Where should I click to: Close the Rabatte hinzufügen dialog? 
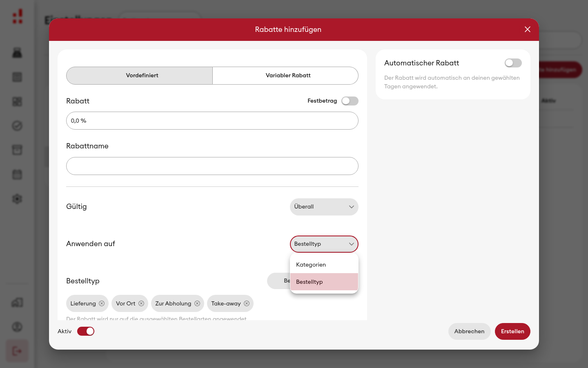coord(528,29)
